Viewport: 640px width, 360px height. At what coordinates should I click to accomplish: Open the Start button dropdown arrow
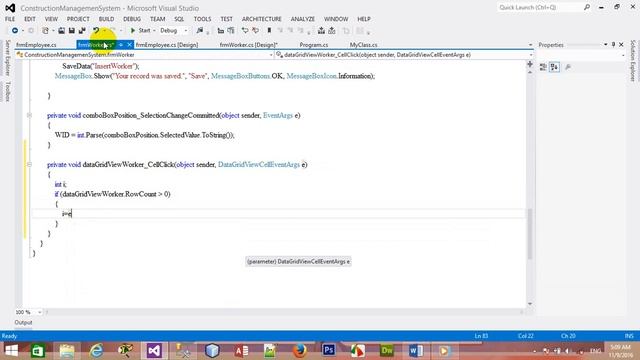click(154, 31)
